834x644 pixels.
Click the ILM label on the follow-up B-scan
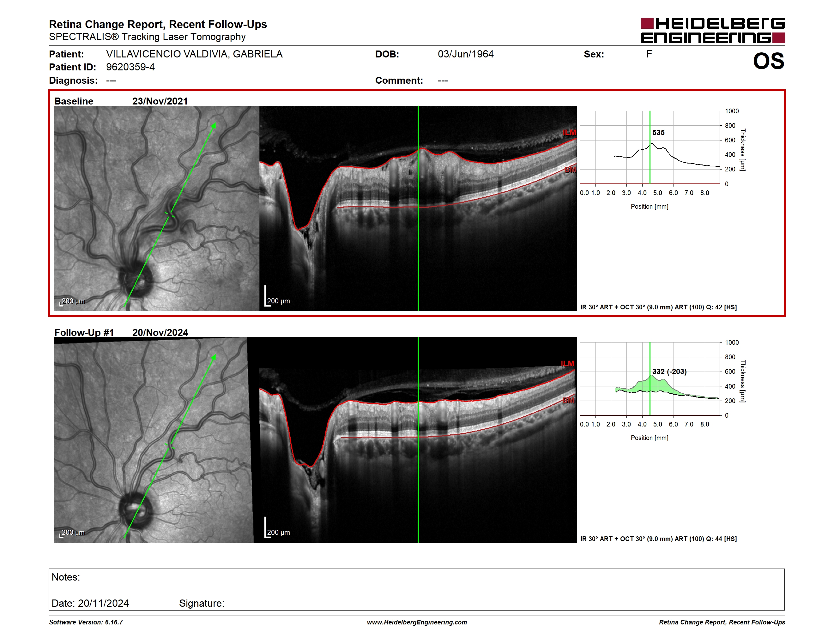[567, 364]
